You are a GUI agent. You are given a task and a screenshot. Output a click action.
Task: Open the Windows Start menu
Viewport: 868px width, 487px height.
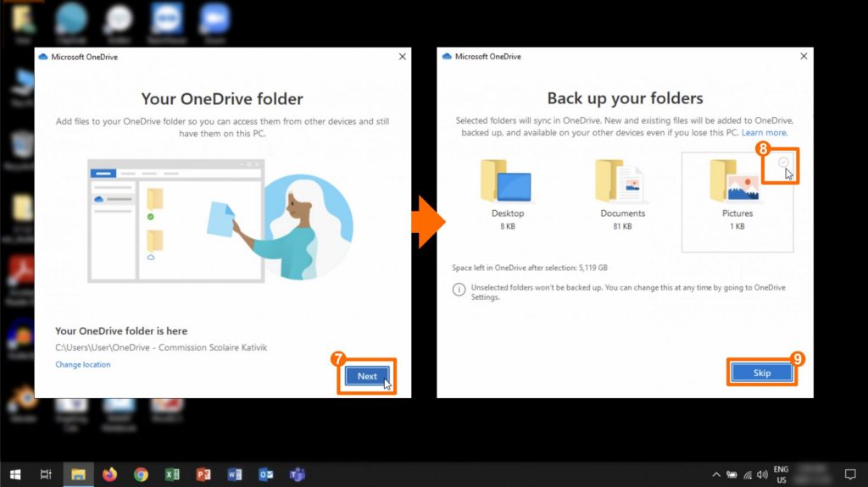click(x=14, y=474)
